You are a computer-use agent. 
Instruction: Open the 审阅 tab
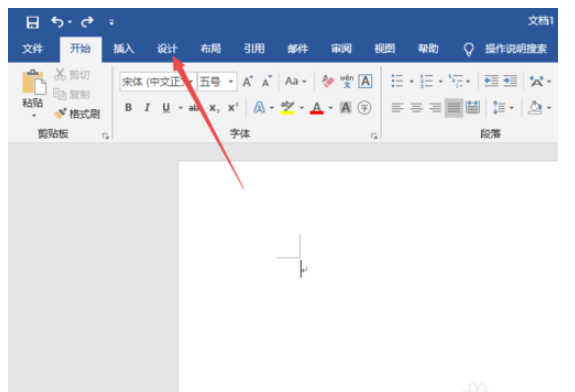point(341,48)
